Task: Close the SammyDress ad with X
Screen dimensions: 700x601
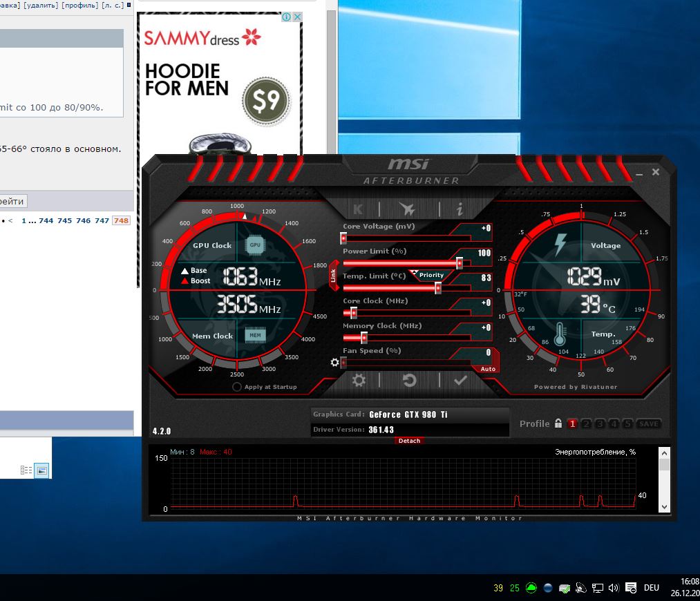Action: coord(297,17)
